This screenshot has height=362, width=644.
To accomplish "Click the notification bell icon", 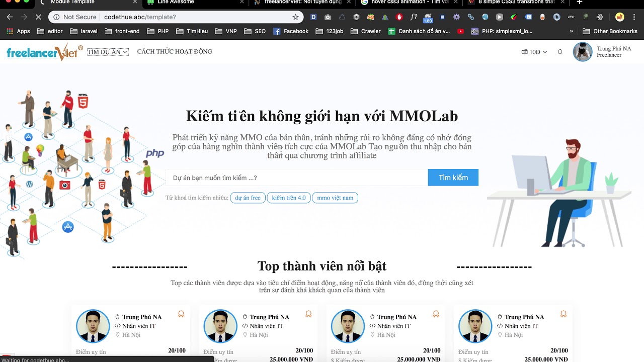I will click(560, 52).
